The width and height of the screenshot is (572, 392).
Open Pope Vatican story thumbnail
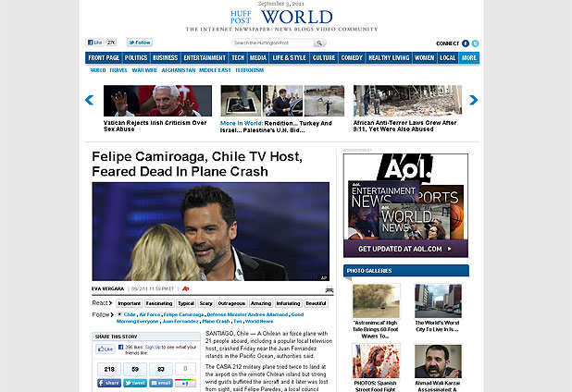[x=157, y=101]
